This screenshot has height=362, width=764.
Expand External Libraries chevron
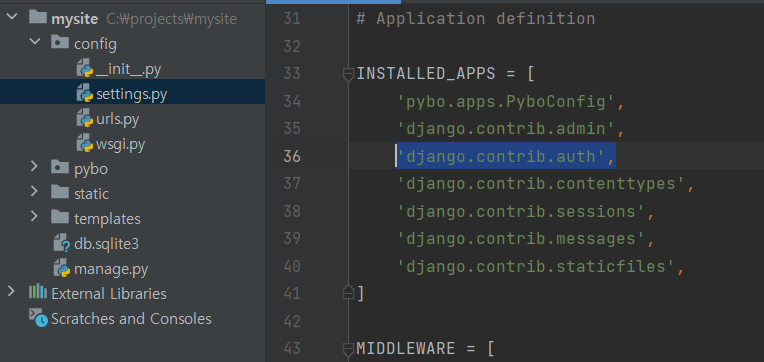click(11, 291)
